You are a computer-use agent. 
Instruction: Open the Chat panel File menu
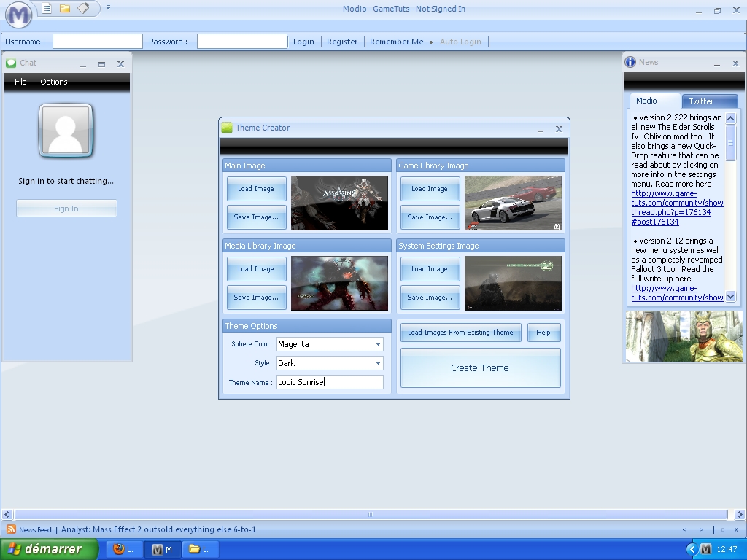click(20, 82)
